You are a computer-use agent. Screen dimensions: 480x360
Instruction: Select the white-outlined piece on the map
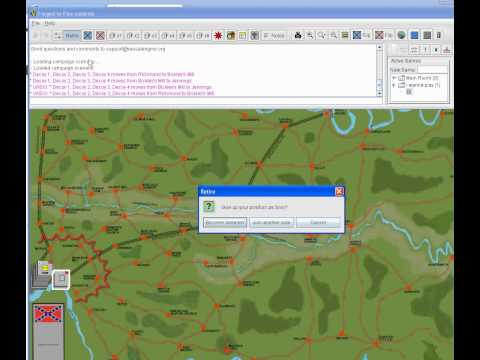point(61,279)
